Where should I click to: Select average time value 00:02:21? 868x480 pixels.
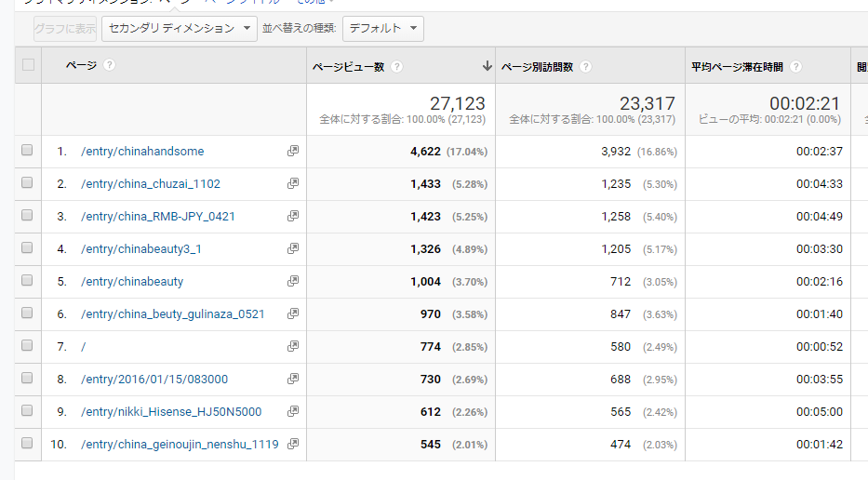point(805,103)
